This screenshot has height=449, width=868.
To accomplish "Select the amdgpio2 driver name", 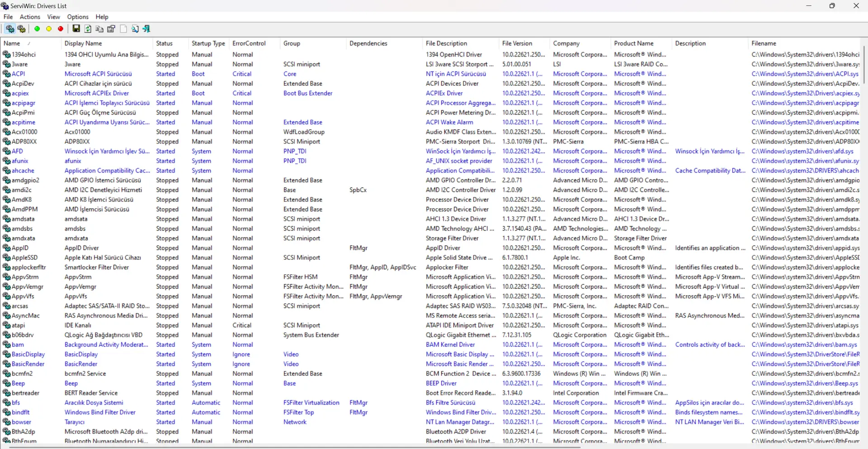I will click(x=25, y=180).
